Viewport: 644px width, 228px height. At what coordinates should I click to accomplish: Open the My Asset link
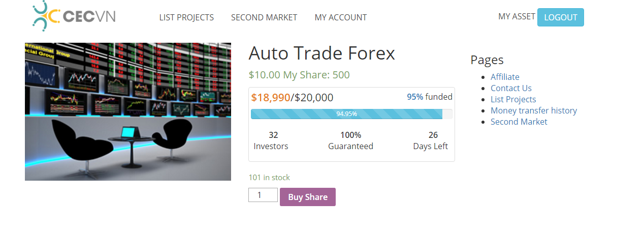coord(517,16)
